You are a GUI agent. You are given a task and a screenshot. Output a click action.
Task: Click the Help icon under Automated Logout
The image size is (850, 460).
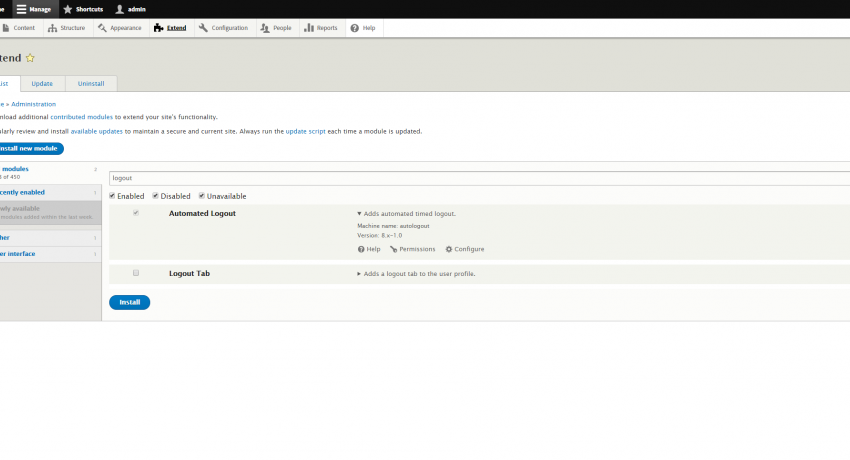361,249
